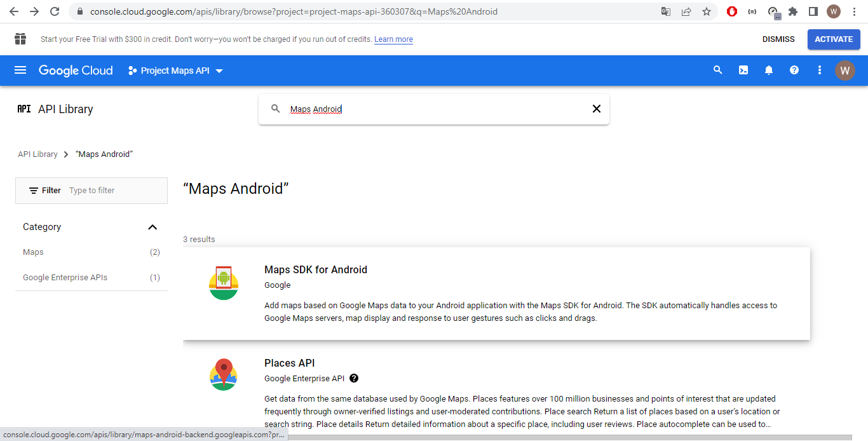The height and width of the screenshot is (441, 868).
Task: Click the magnifier inside the API search box
Action: 276,109
